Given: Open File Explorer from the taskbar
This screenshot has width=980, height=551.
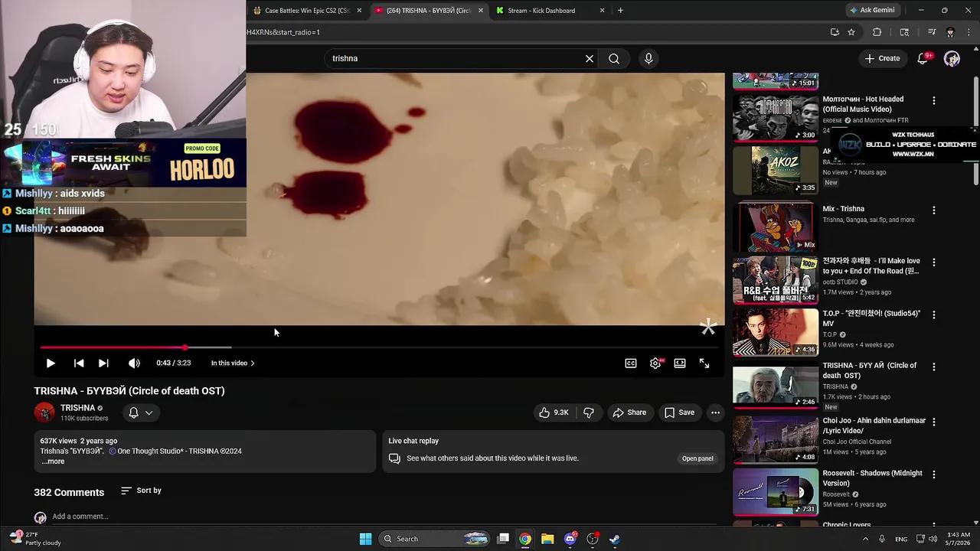Looking at the screenshot, I should 547,539.
